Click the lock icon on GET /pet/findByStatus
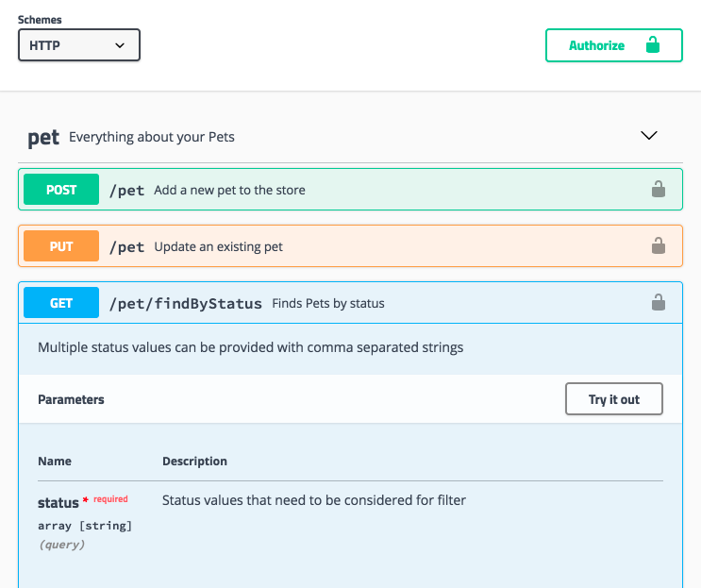 659,303
